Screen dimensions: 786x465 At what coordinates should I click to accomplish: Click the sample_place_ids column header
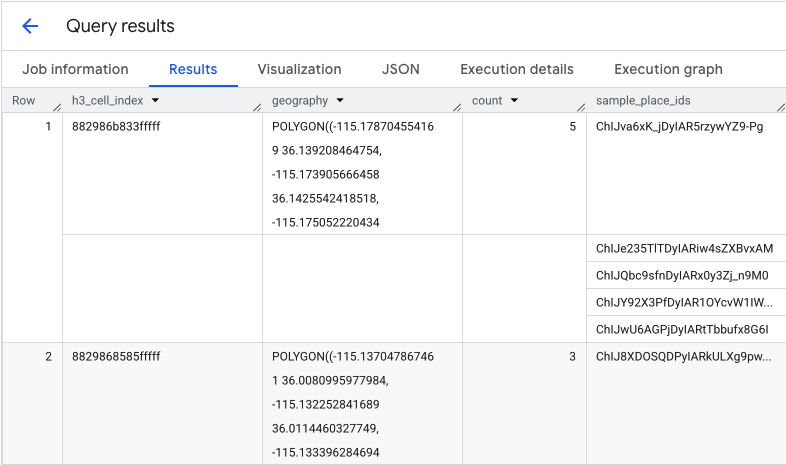click(x=643, y=101)
